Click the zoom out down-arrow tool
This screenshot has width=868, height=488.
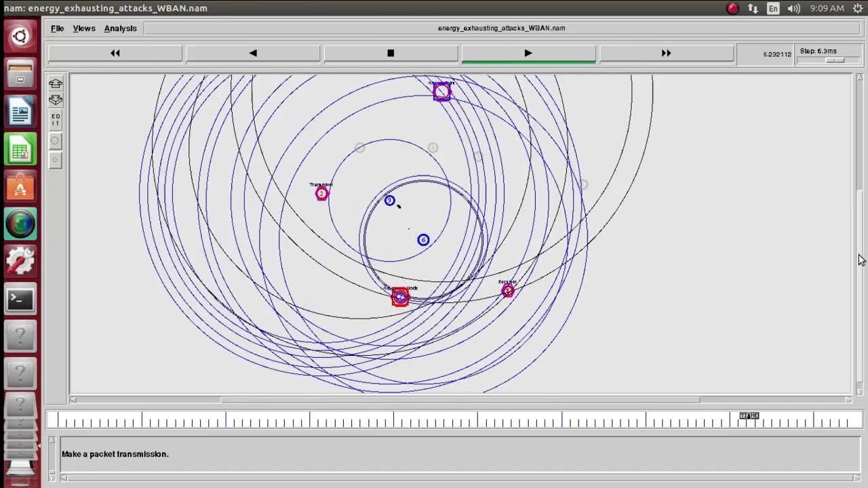[x=56, y=100]
